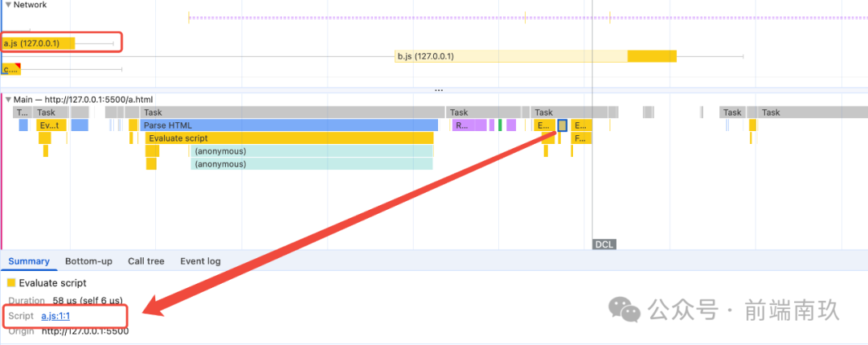
Task: Open the Summary tab
Action: click(x=29, y=261)
